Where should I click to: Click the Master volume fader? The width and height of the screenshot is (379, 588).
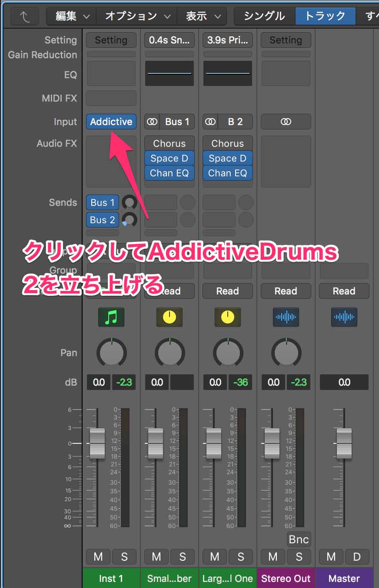point(344,443)
